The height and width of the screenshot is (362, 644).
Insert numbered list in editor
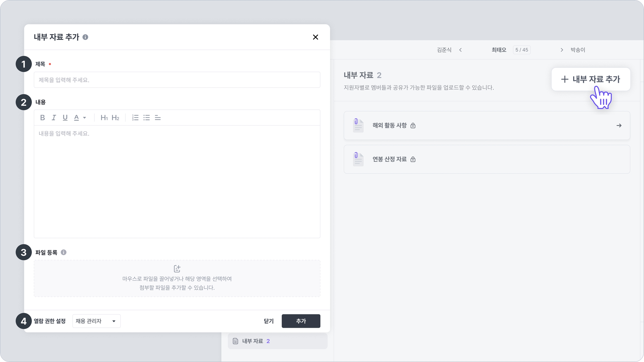pyautogui.click(x=135, y=117)
